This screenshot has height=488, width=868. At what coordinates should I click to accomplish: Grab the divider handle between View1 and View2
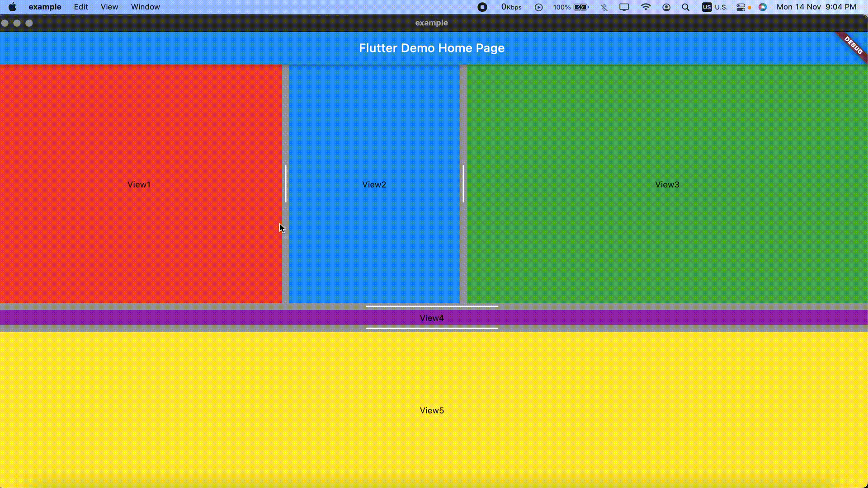(x=286, y=184)
